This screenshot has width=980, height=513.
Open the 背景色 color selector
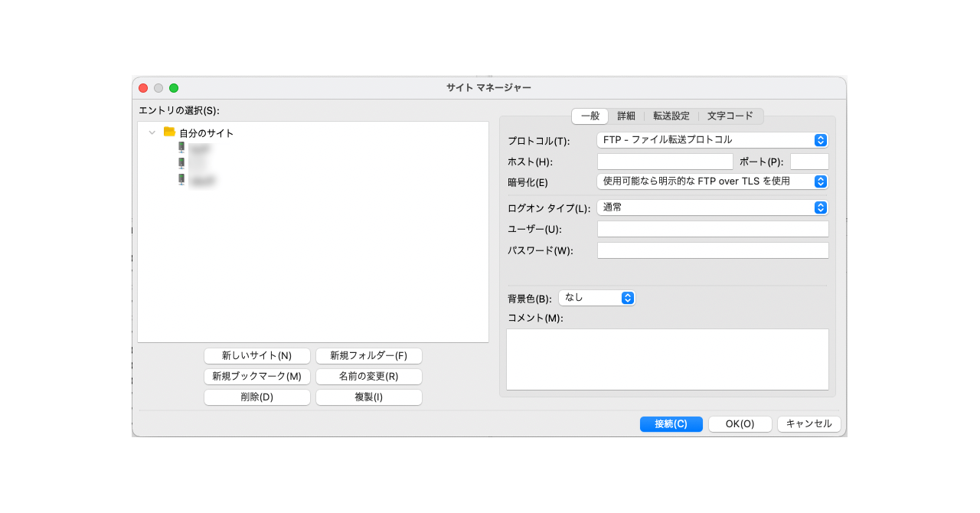coord(596,298)
